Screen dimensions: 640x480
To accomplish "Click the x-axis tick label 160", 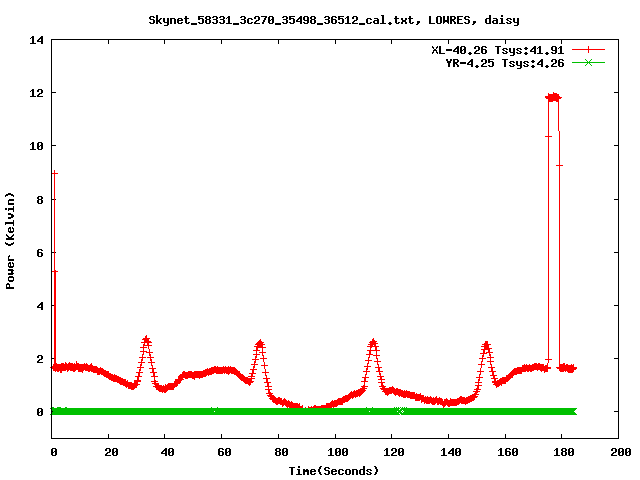I will tap(507, 452).
